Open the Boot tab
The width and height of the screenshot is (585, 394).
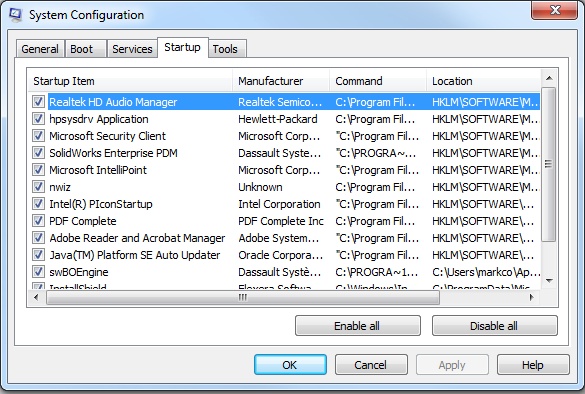tap(86, 49)
